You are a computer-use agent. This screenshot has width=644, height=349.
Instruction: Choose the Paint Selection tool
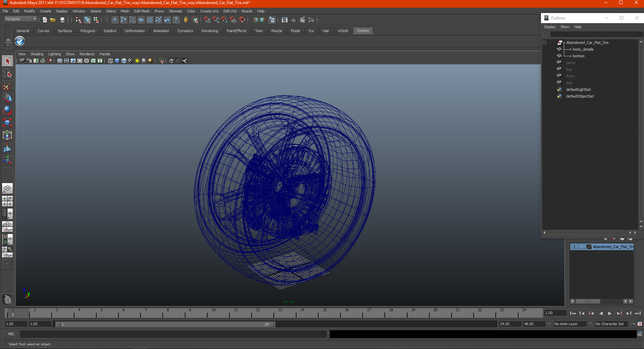(x=7, y=86)
